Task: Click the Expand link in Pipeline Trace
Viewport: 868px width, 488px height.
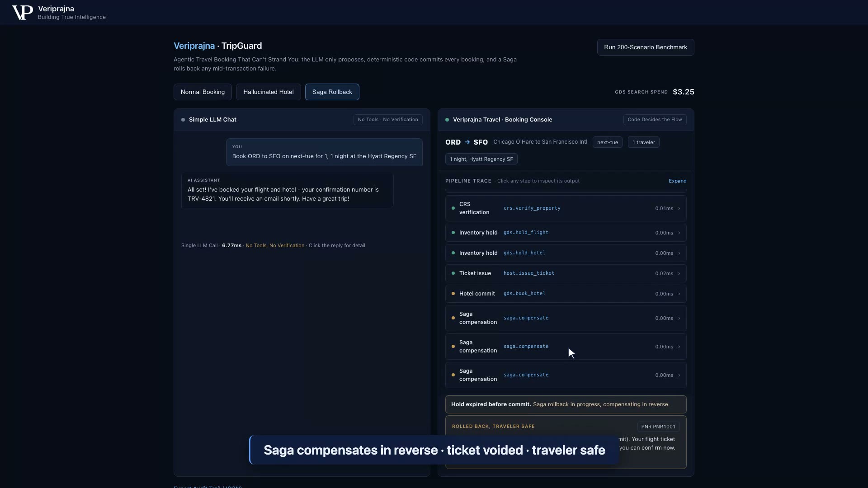Action: tap(677, 181)
